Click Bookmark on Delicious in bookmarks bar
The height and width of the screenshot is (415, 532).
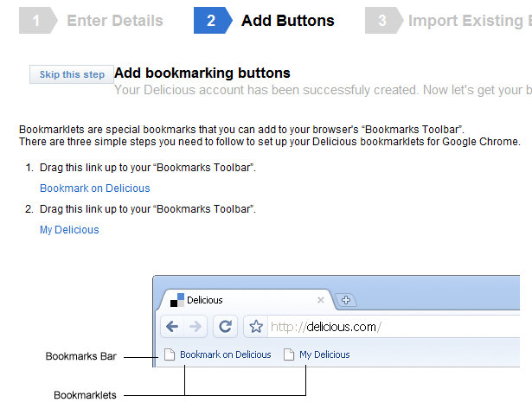pos(225,354)
